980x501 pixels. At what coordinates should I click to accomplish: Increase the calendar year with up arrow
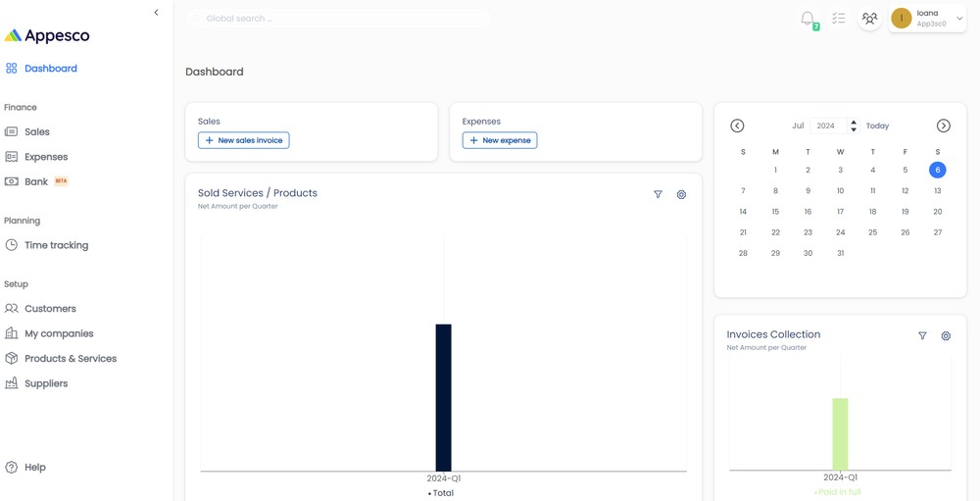(x=854, y=122)
